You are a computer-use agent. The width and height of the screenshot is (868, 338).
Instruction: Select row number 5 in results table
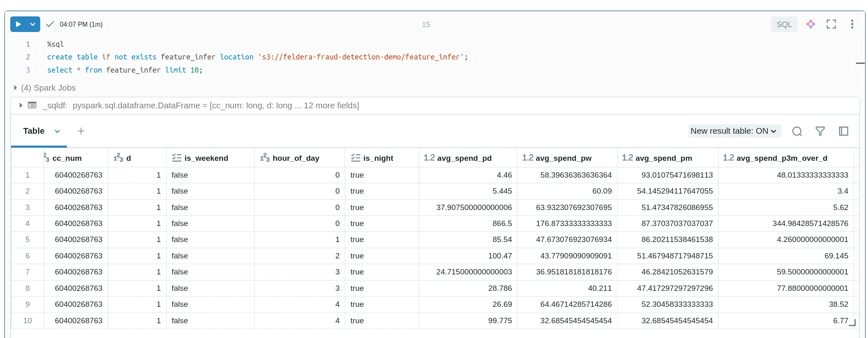coord(27,240)
